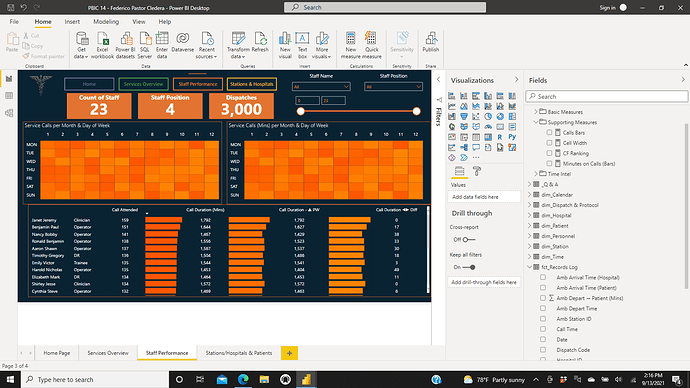This screenshot has width=690, height=388.
Task: Insert an R script visual
Action: point(500,137)
